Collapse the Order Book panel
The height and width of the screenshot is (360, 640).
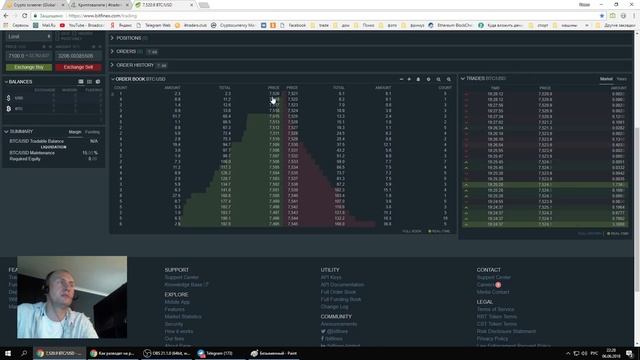[x=113, y=79]
